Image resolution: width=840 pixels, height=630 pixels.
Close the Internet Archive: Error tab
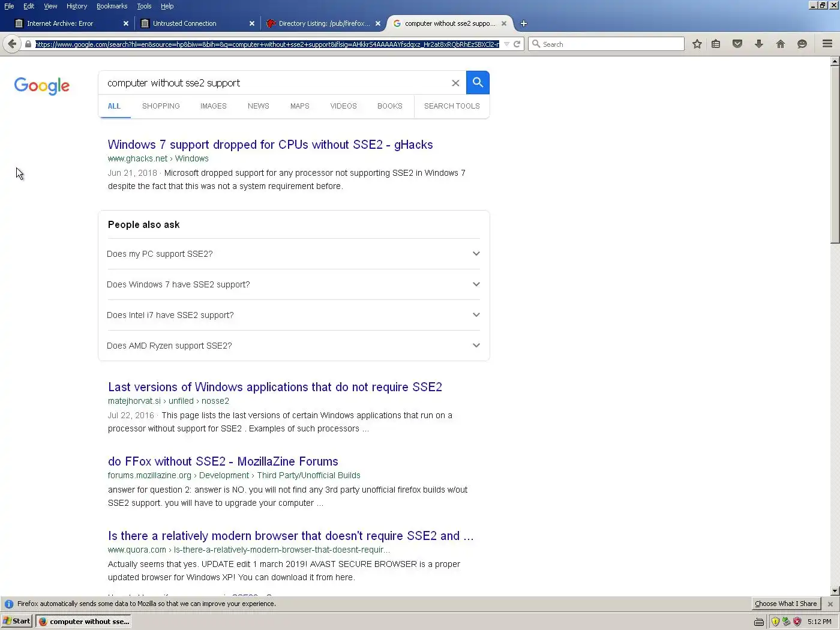click(125, 23)
